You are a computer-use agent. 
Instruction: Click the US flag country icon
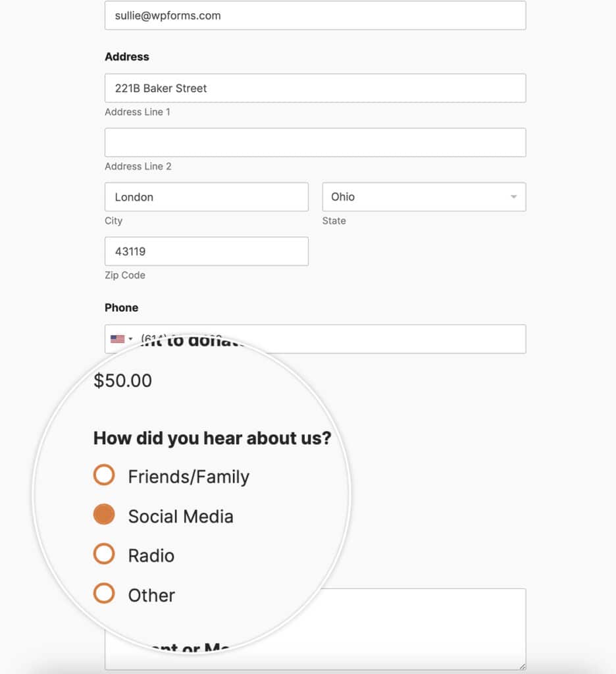[117, 339]
